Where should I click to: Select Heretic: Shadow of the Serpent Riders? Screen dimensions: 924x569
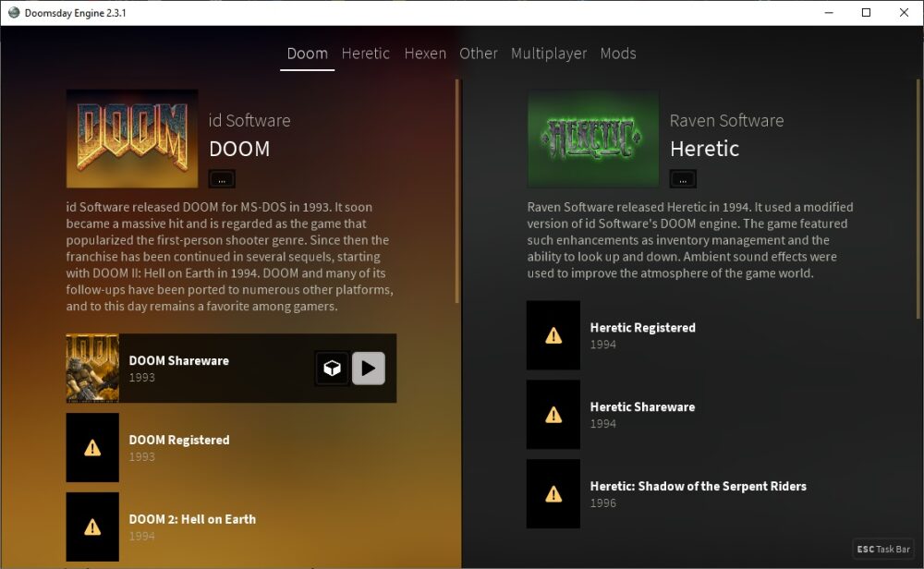pos(692,493)
